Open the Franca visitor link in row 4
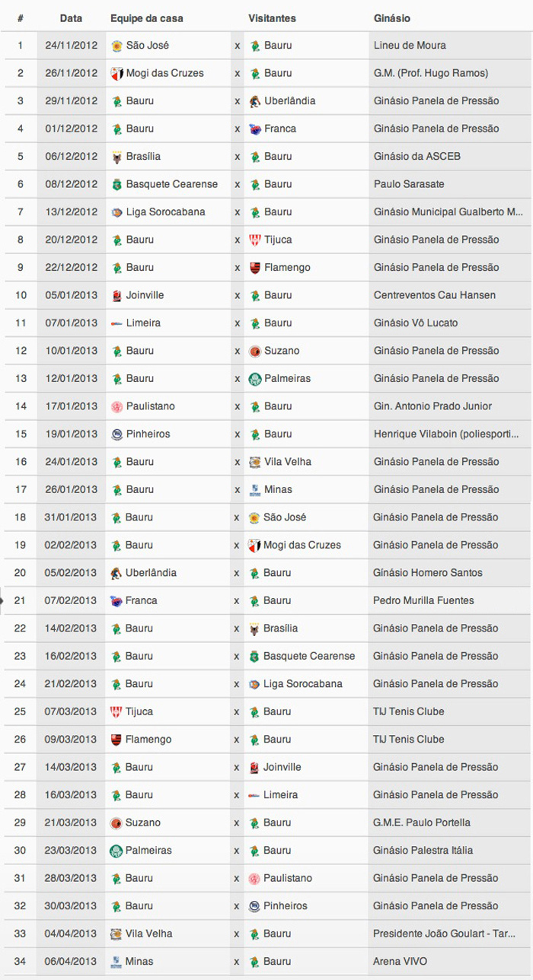This screenshot has width=533, height=980. click(280, 129)
